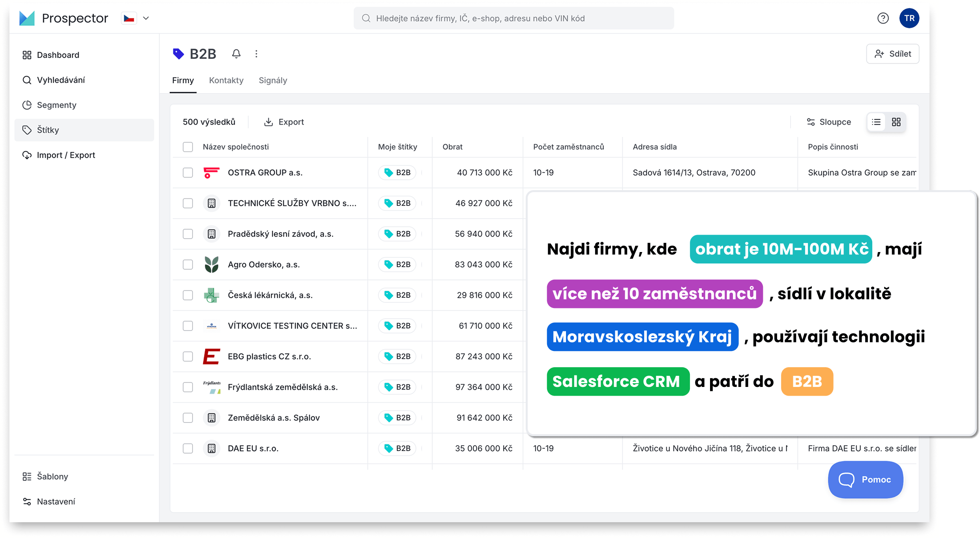The width and height of the screenshot is (980, 538).
Task: Click the B2B tag in DAE EU row
Action: (397, 448)
